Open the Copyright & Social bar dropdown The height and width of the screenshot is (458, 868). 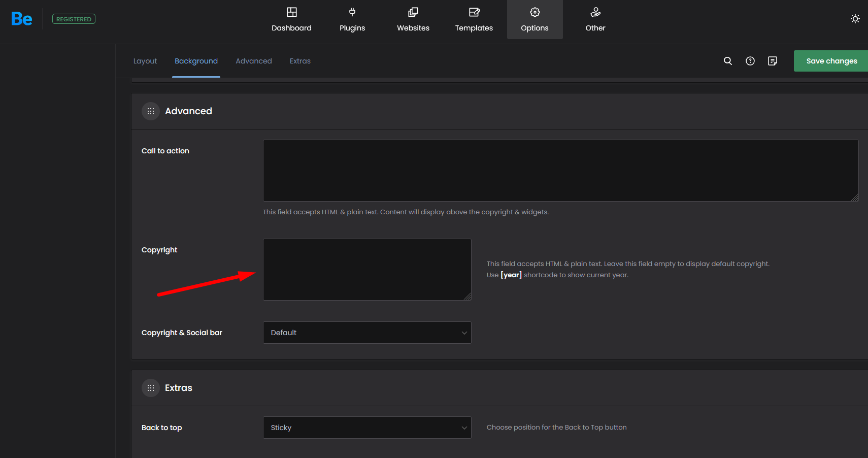pyautogui.click(x=367, y=333)
